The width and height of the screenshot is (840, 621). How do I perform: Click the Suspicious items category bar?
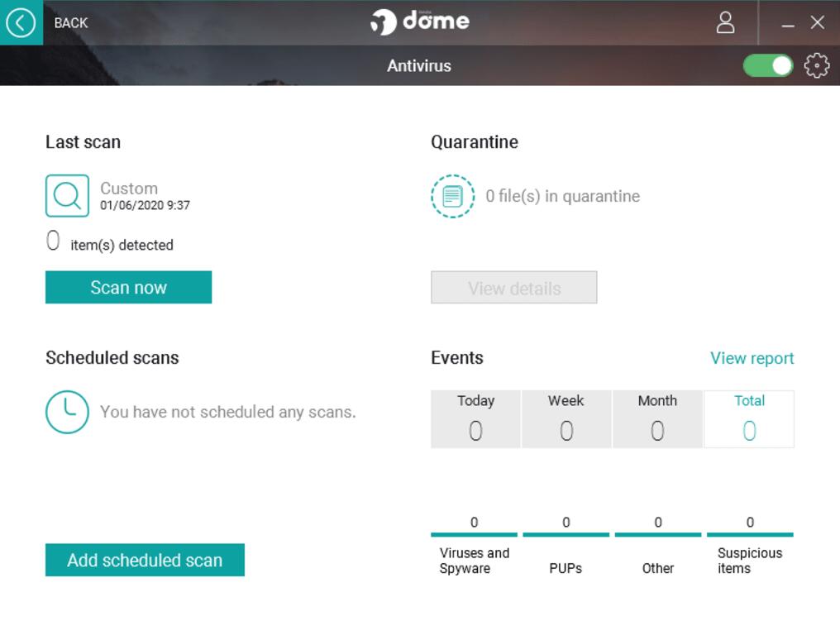click(x=750, y=534)
